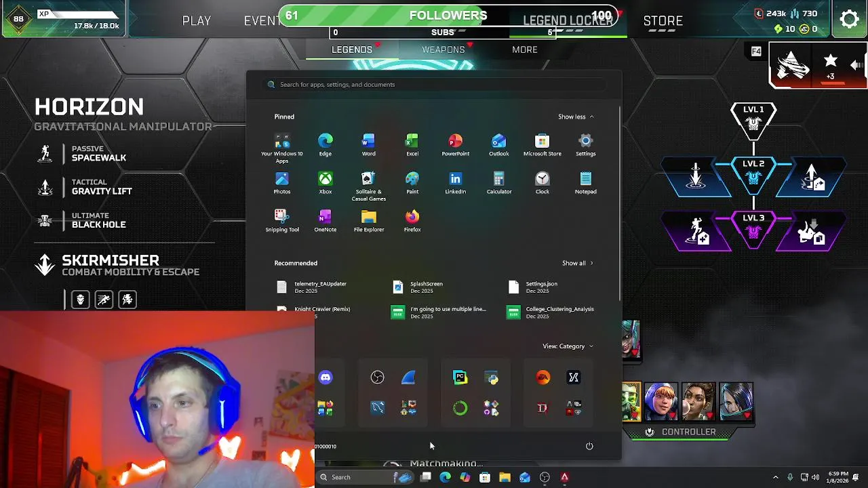The width and height of the screenshot is (868, 488).
Task: Launch Xbox pinned app
Action: point(325,182)
